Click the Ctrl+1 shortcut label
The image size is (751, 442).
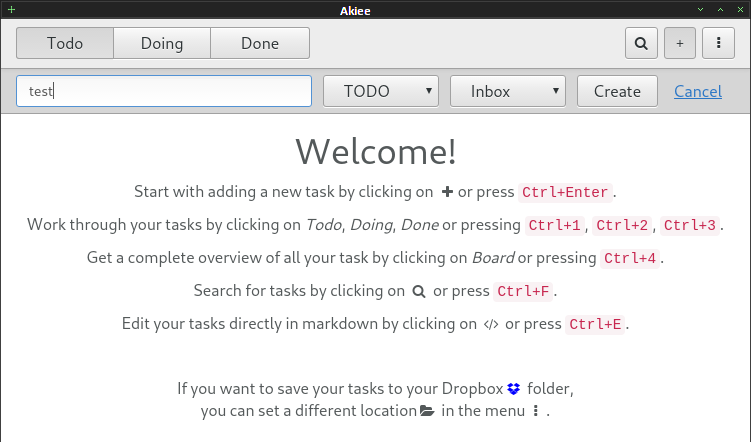pyautogui.click(x=555, y=226)
